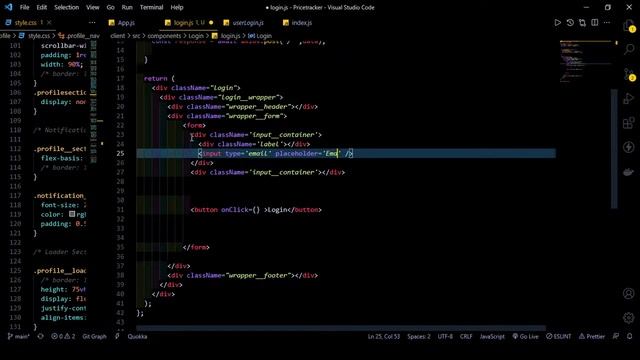640x360 pixels.
Task: Open Git Graph from the status bar
Action: [94, 336]
